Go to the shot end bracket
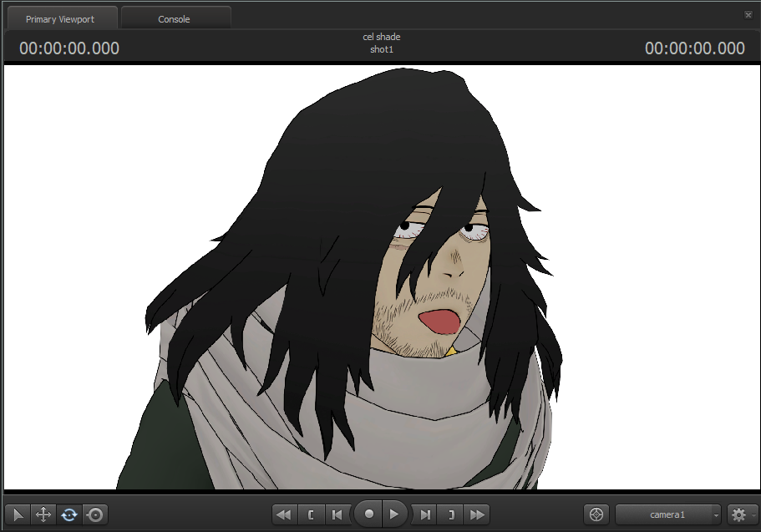761x532 pixels. pos(451,514)
